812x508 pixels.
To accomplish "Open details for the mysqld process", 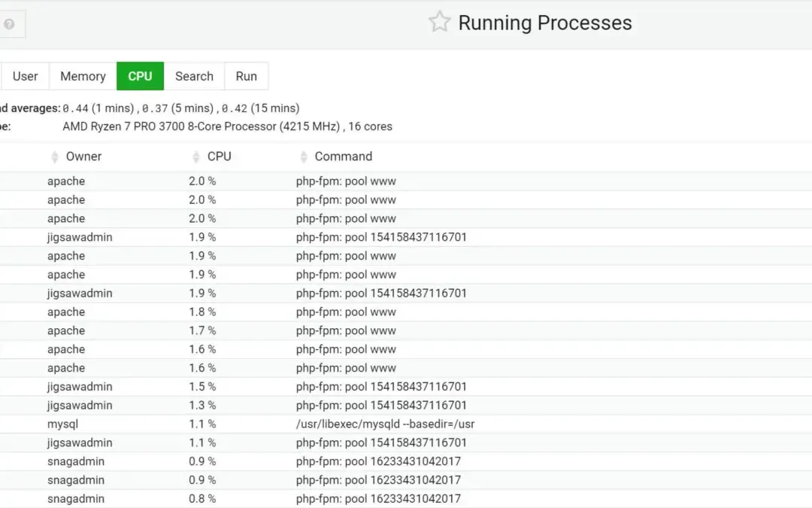I will (x=384, y=424).
